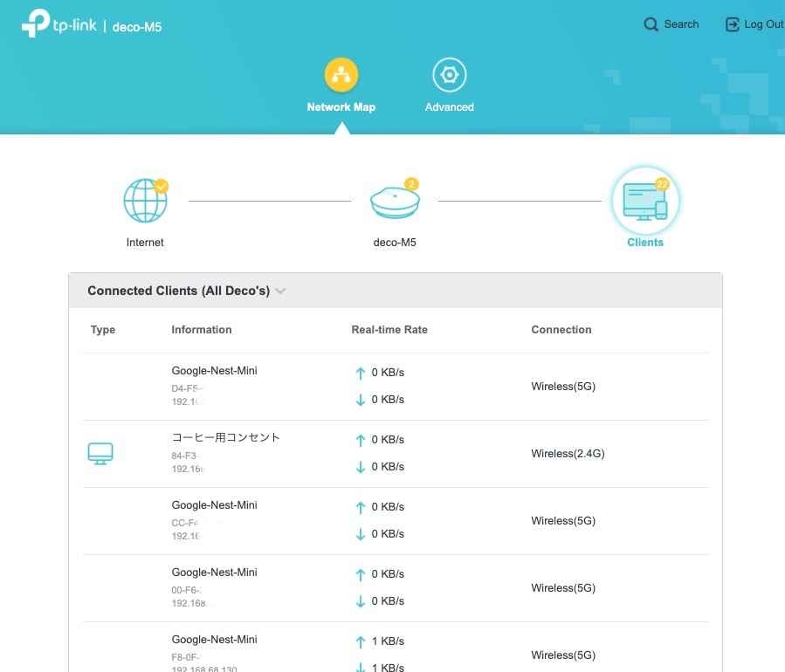Click the Search magnifier icon

tap(651, 24)
